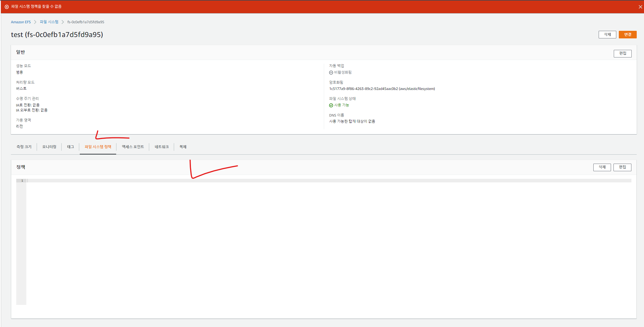Viewport: 644px width, 327px height.
Task: Click the breadcrumb chevron after 파일 시스템
Action: (63, 22)
